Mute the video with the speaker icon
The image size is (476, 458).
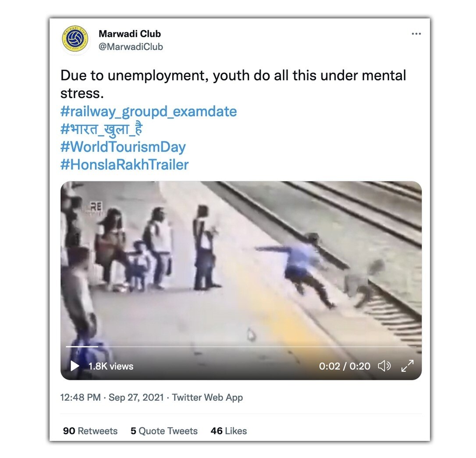tap(384, 366)
